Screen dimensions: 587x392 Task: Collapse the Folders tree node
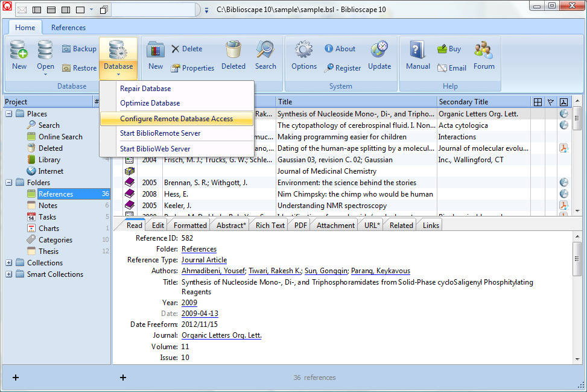pos(9,183)
